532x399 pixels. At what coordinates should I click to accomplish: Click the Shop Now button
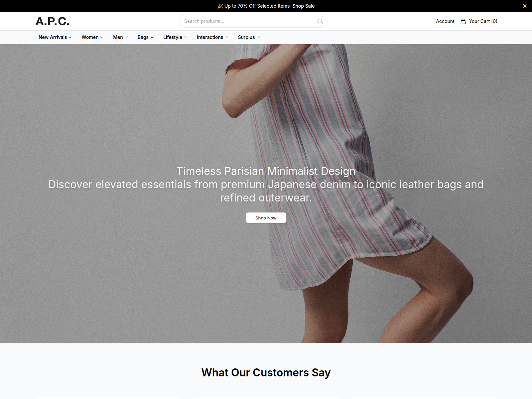coord(266,218)
